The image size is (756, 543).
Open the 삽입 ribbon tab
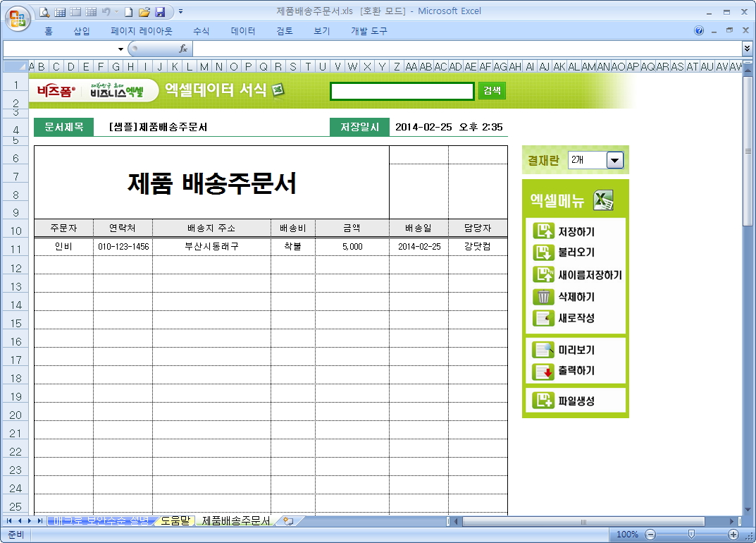[82, 31]
